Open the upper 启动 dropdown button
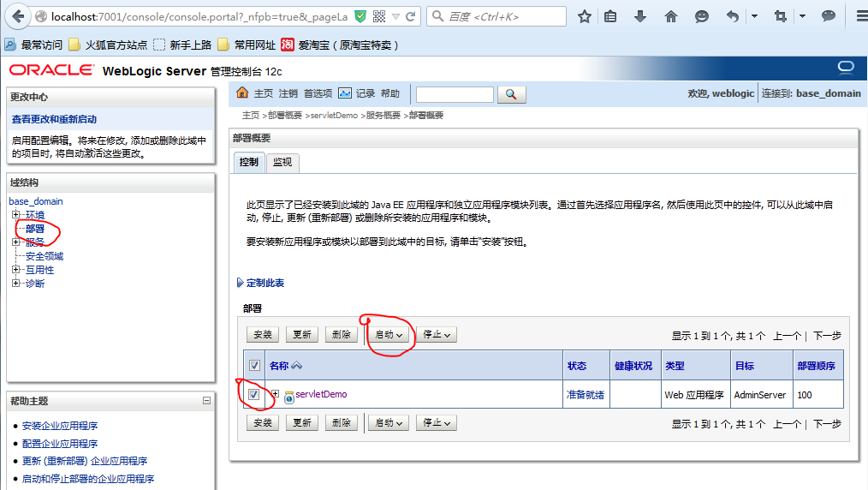The image size is (868, 490). 389,334
